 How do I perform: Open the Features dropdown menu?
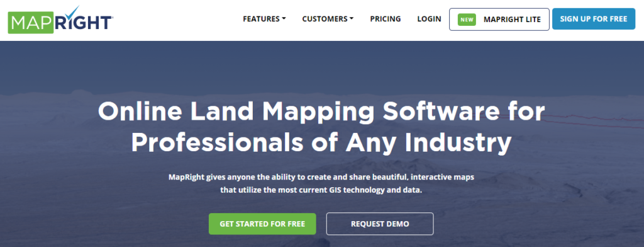point(264,19)
